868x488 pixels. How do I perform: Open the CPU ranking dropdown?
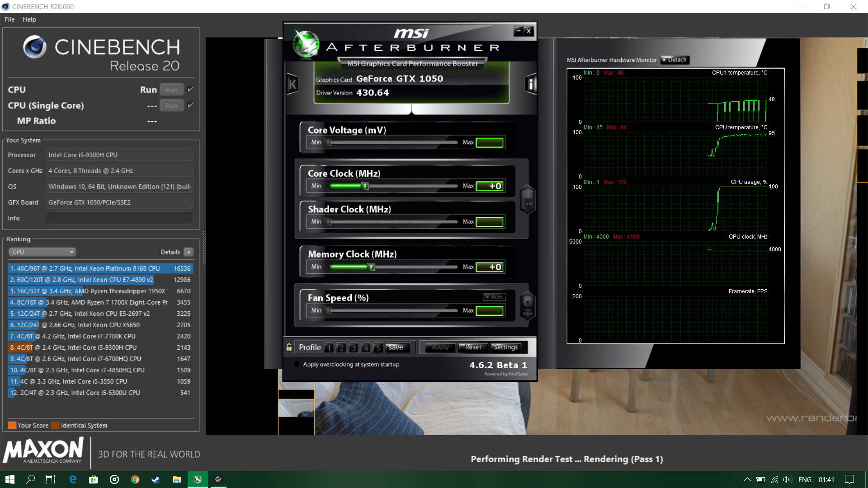click(42, 252)
